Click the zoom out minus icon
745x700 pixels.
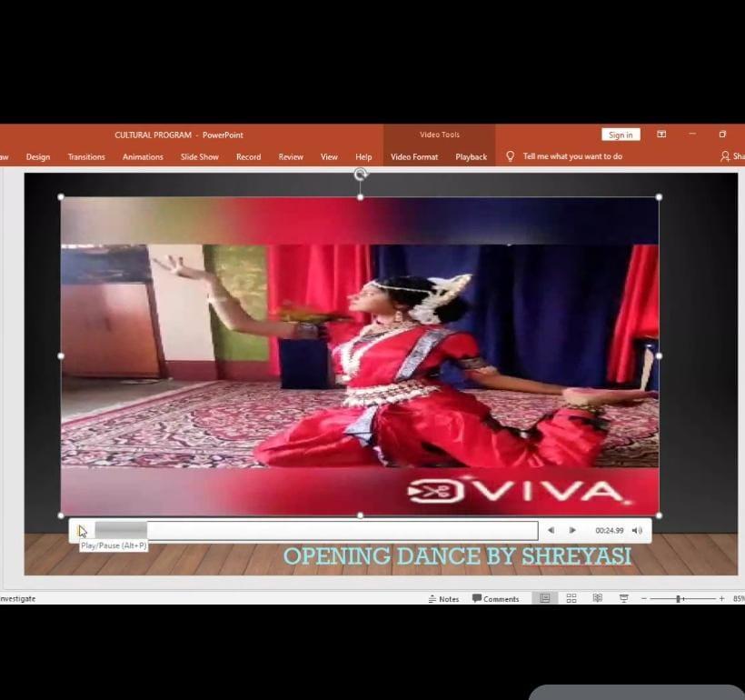pos(644,599)
